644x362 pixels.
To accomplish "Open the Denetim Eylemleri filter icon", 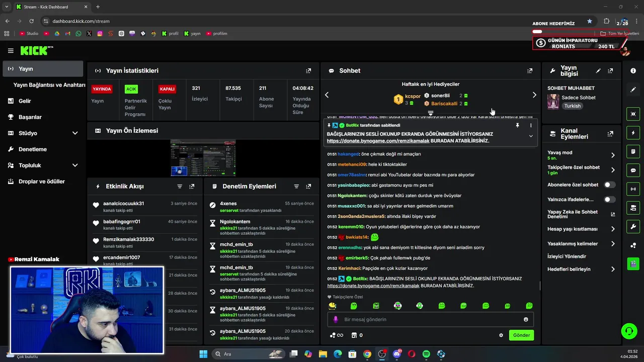I will click(x=296, y=187).
